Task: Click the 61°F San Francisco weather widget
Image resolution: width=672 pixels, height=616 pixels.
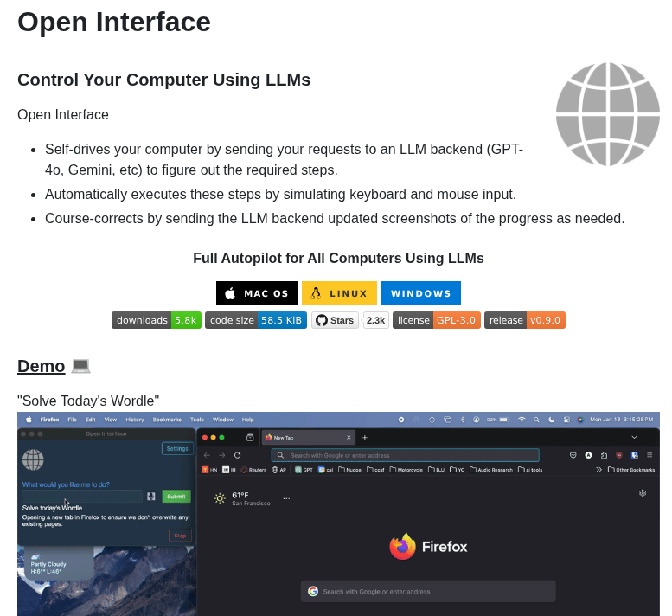Action: coord(242,498)
